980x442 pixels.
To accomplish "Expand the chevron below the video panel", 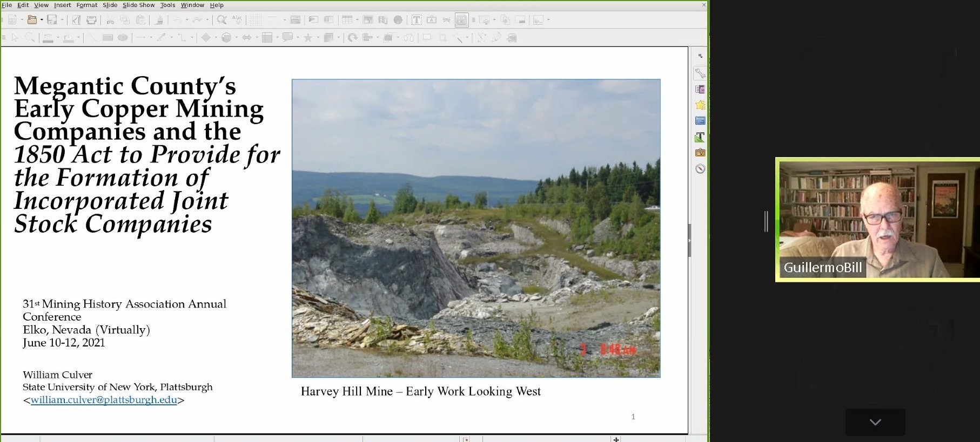I will click(875, 422).
